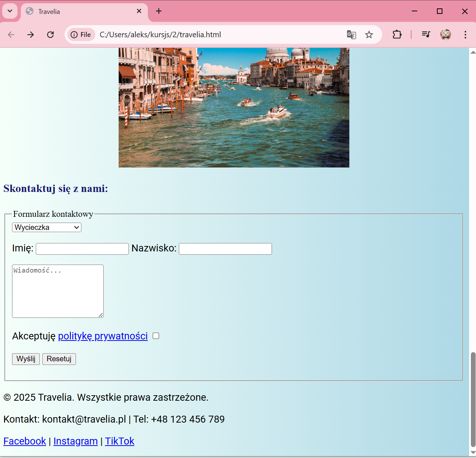Click the Resetuj button
476x458 pixels.
pyautogui.click(x=59, y=359)
